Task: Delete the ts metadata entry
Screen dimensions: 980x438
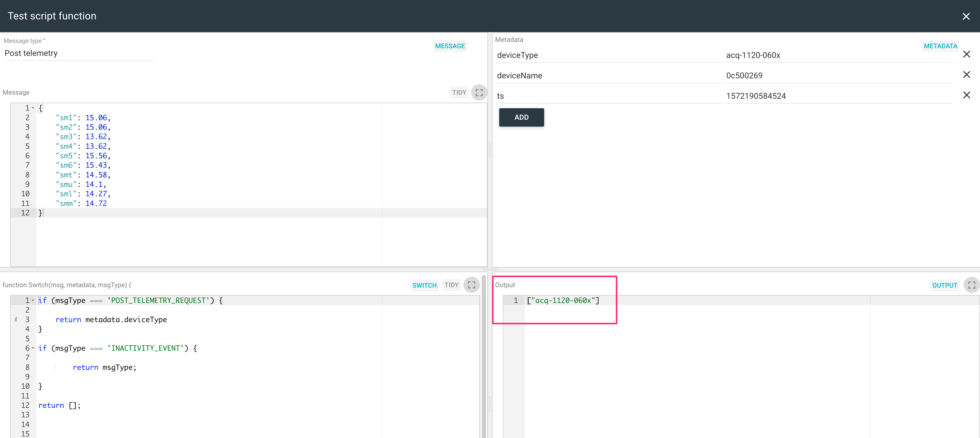Action: point(966,95)
